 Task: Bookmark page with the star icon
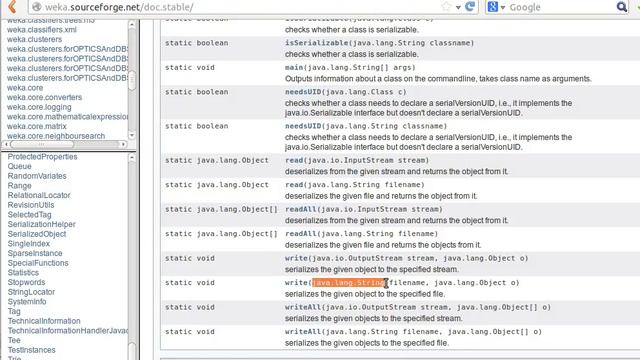click(x=446, y=7)
